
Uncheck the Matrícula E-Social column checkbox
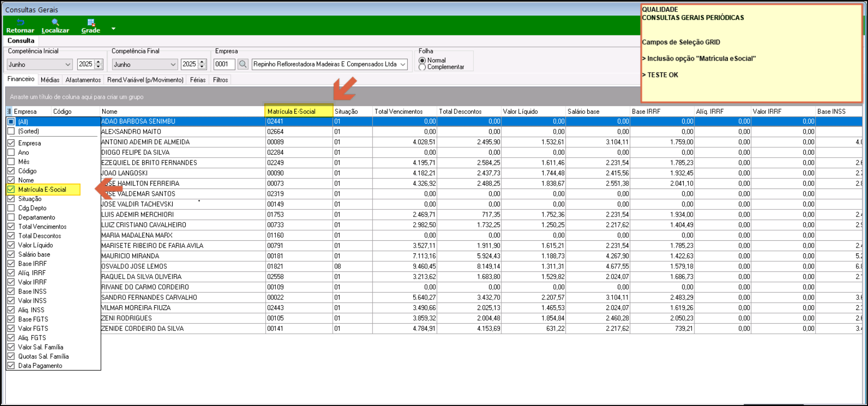tap(11, 189)
